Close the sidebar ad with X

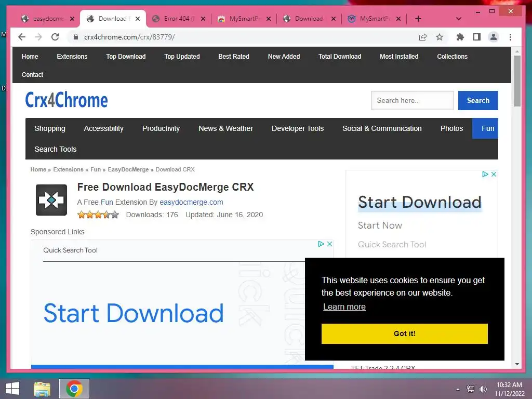coord(494,174)
